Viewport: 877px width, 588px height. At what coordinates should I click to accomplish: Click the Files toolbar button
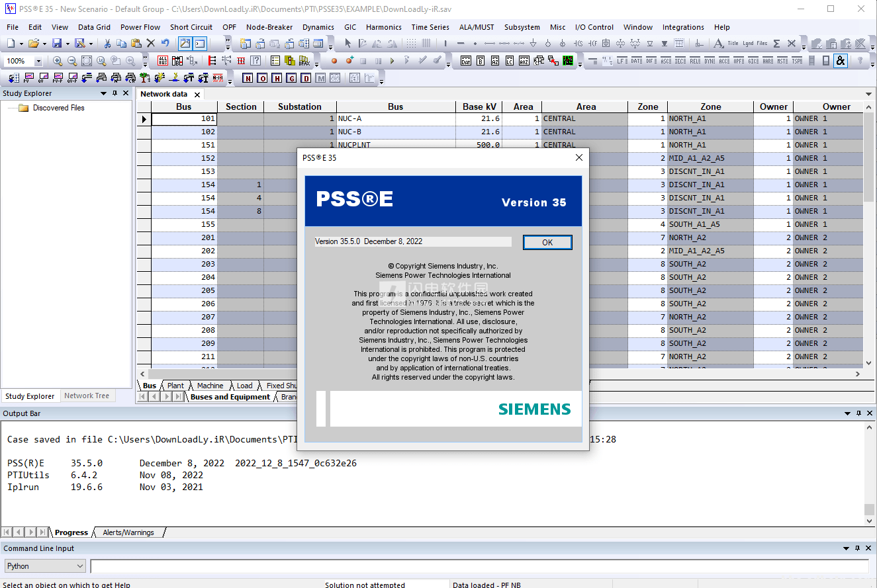pos(762,44)
